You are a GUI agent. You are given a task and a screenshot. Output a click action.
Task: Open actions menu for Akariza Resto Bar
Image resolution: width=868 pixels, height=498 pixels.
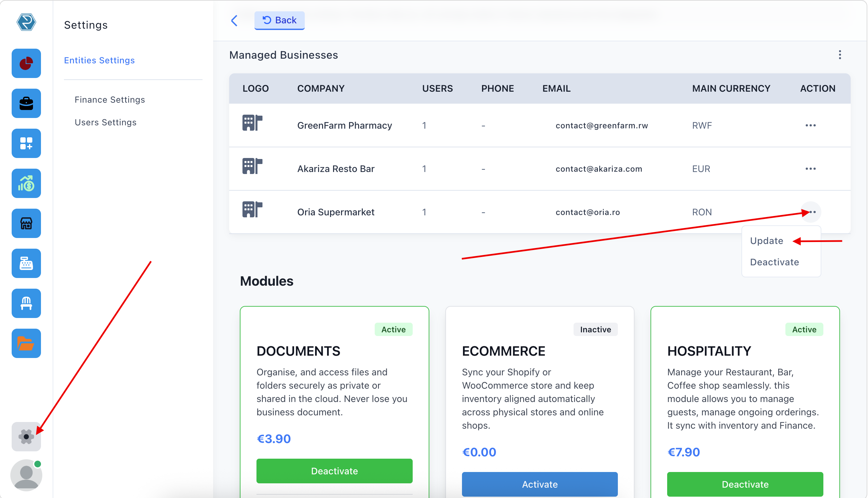(811, 169)
